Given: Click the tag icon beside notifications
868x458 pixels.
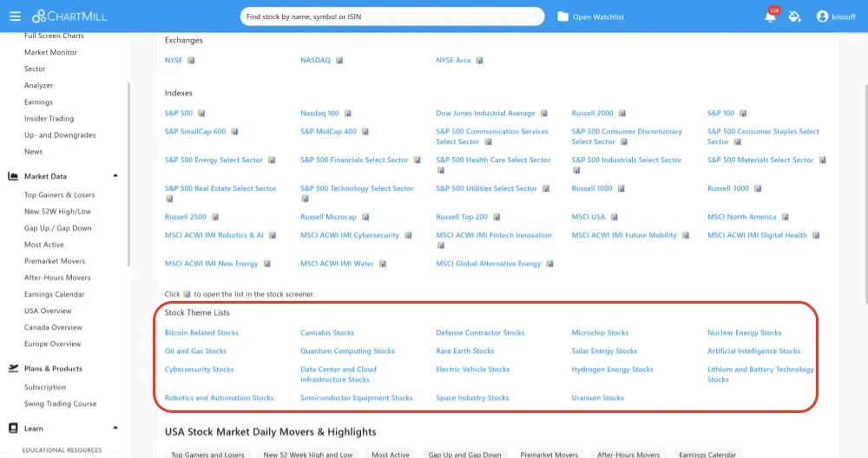Looking at the screenshot, I should click(795, 16).
